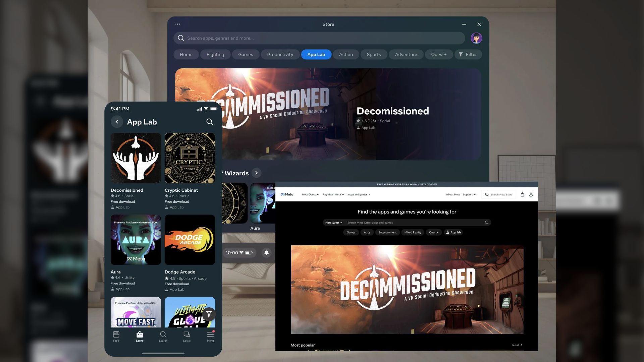Open the Cryptic Cabinet thumbnail on phone
The width and height of the screenshot is (644, 362).
(x=190, y=158)
